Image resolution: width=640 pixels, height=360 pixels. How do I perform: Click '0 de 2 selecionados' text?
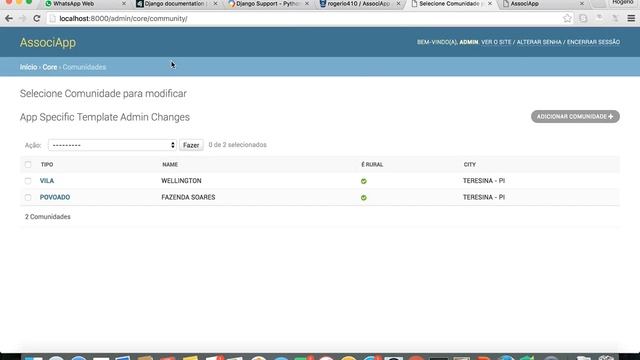[238, 145]
